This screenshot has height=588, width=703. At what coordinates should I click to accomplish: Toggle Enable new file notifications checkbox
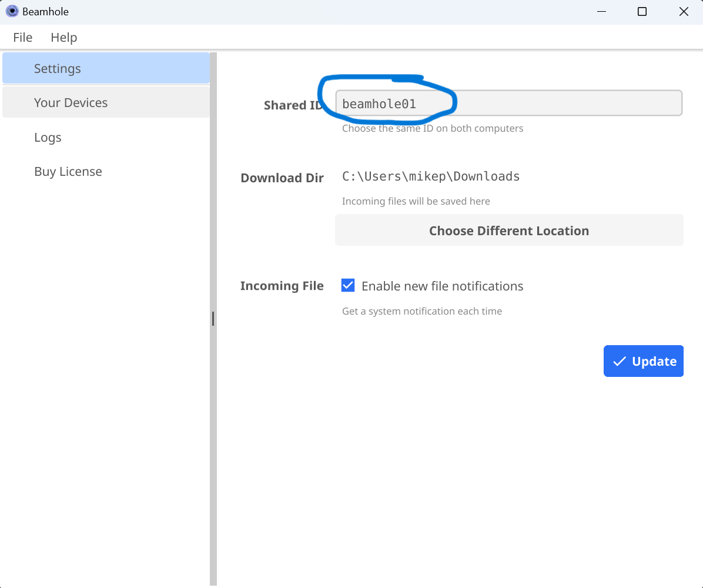(348, 285)
